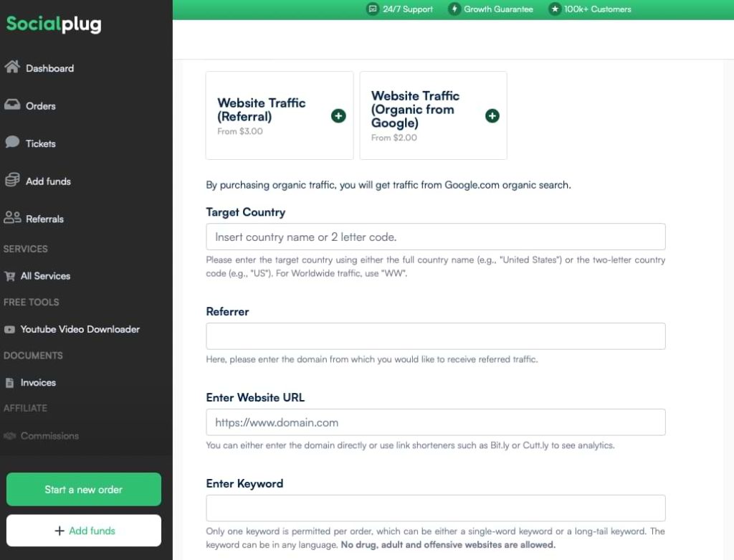
Task: Click the white Add funds button
Action: (x=83, y=530)
